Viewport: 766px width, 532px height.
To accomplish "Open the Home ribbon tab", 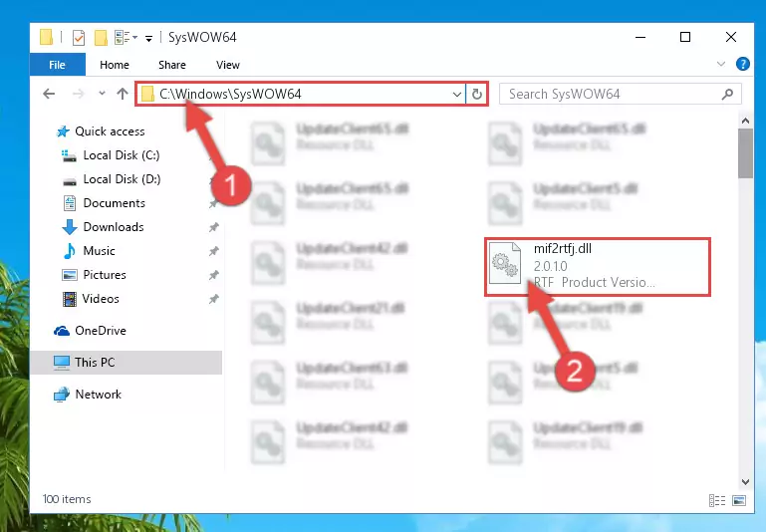I will coord(115,65).
